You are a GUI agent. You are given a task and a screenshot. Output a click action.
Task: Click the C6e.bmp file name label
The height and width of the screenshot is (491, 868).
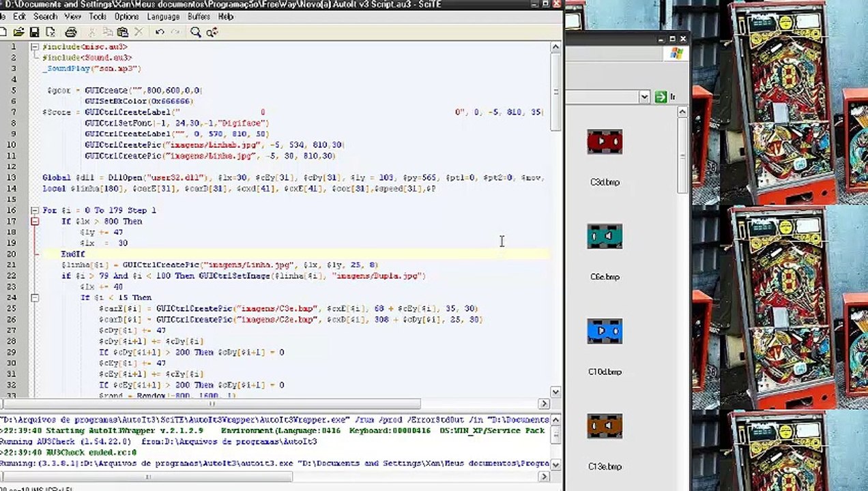click(x=605, y=277)
